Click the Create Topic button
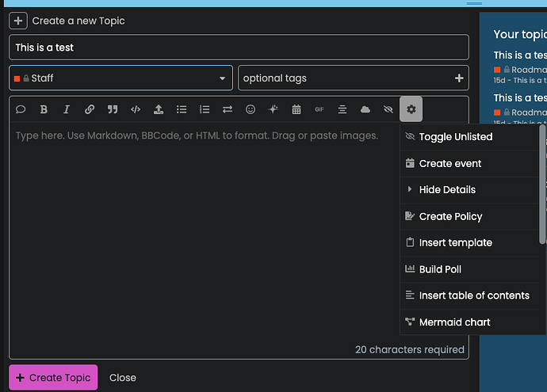Viewport: 547px width, 392px height. pos(53,378)
